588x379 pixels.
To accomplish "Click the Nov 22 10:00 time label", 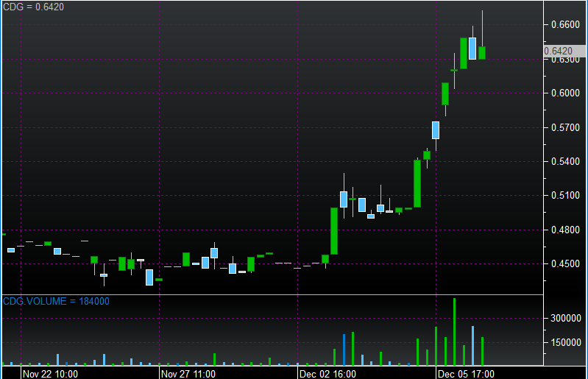I will click(50, 373).
